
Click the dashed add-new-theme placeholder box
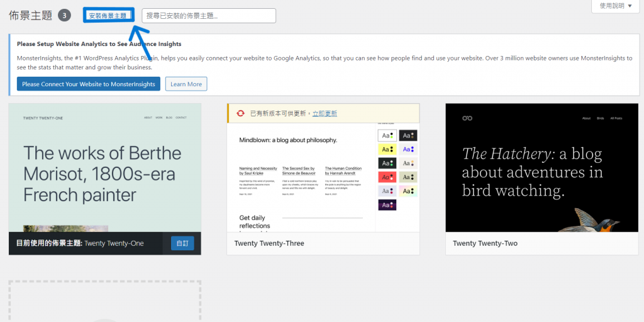click(x=105, y=301)
